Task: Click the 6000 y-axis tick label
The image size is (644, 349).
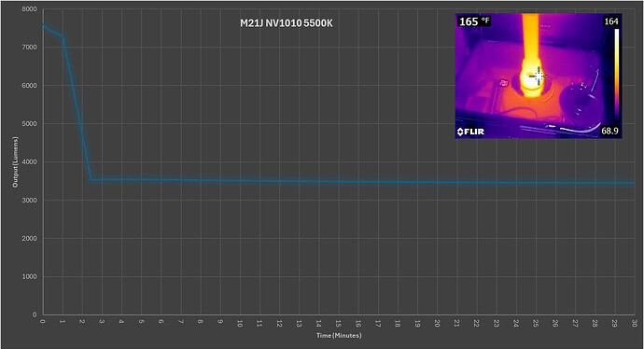Action: [29, 86]
